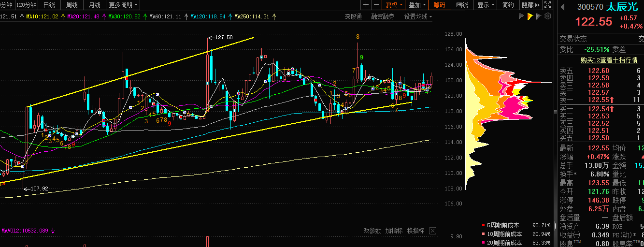644x247 pixels.
Task: Click the MA60 up-arrow indicator
Action: click(186, 16)
